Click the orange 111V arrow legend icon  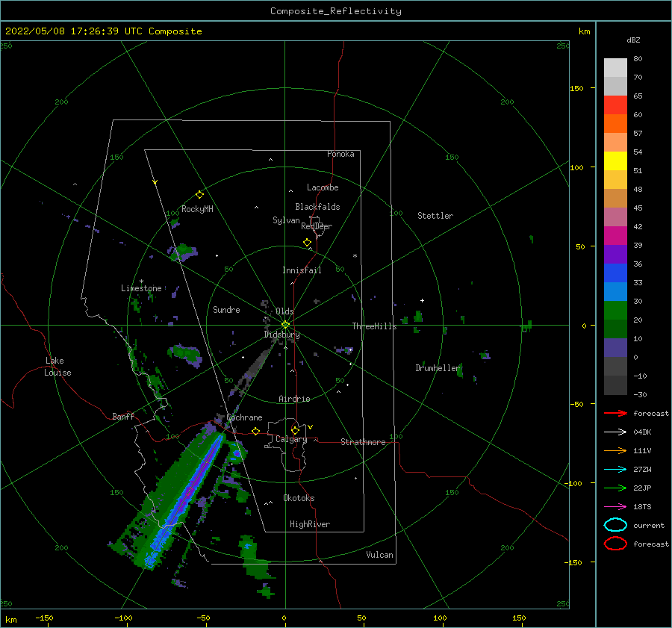(x=615, y=450)
